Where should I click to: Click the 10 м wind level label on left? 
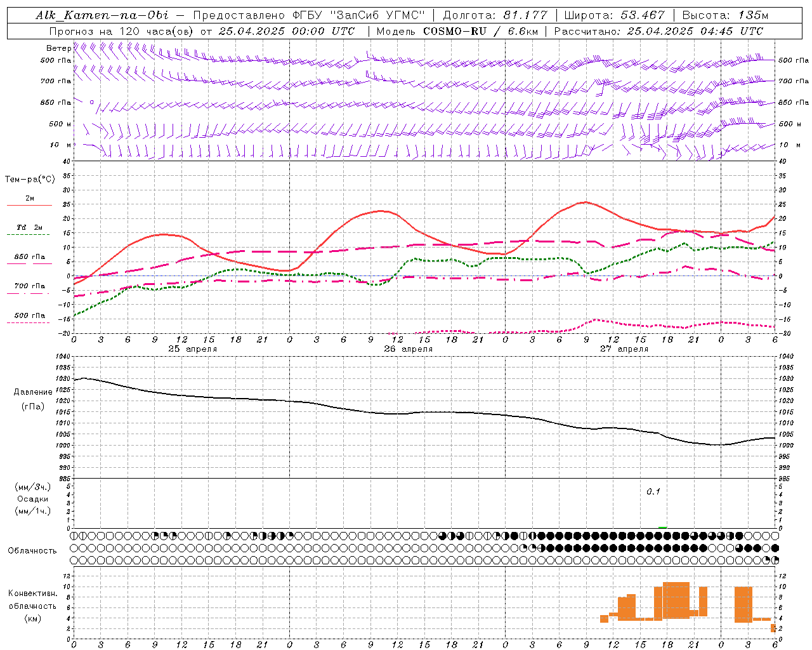tap(61, 145)
